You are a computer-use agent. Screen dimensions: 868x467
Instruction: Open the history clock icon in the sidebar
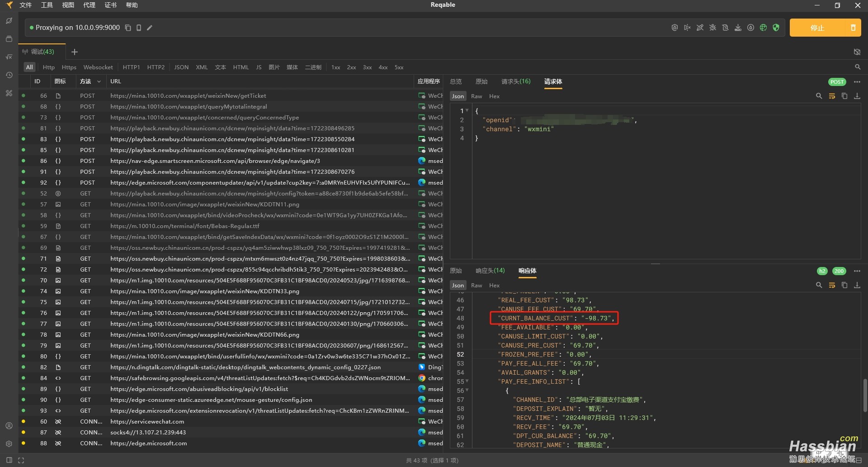pos(9,75)
